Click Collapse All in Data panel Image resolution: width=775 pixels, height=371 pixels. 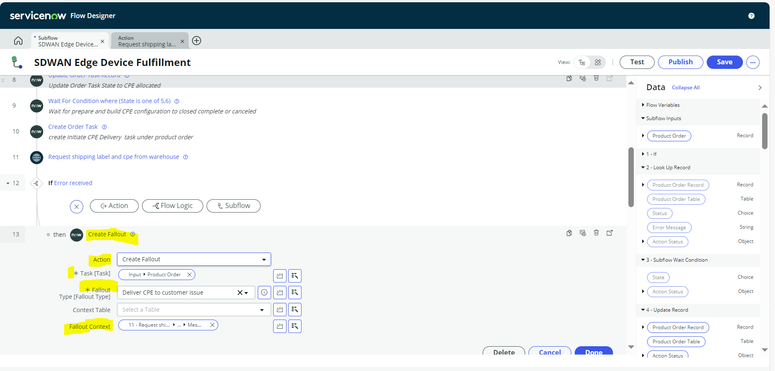(x=686, y=87)
